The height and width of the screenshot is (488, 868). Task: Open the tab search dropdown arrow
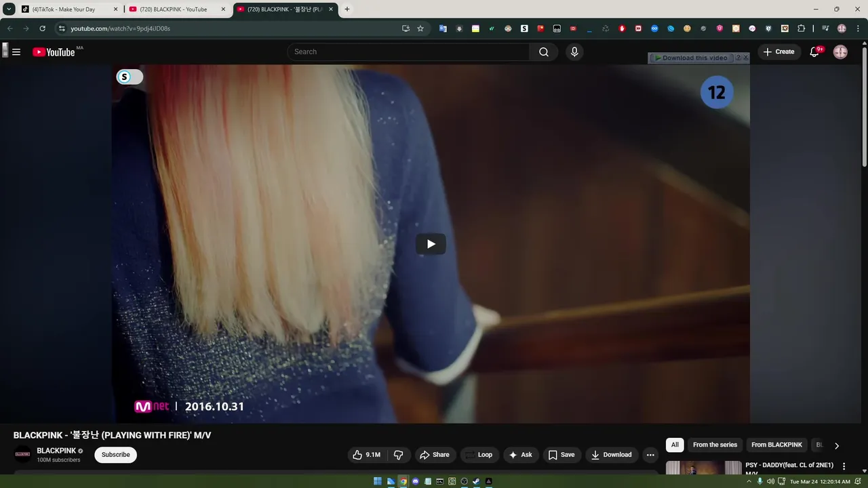[x=9, y=9]
